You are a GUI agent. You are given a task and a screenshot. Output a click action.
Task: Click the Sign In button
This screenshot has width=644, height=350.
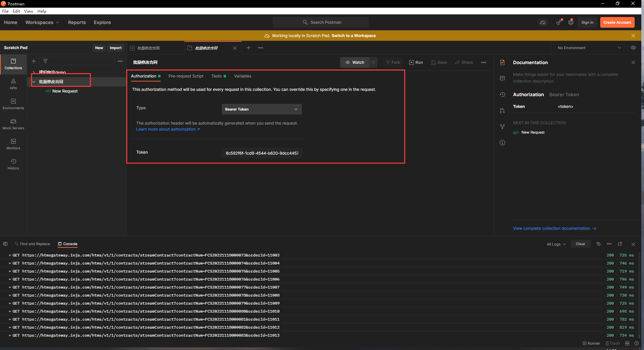point(587,22)
